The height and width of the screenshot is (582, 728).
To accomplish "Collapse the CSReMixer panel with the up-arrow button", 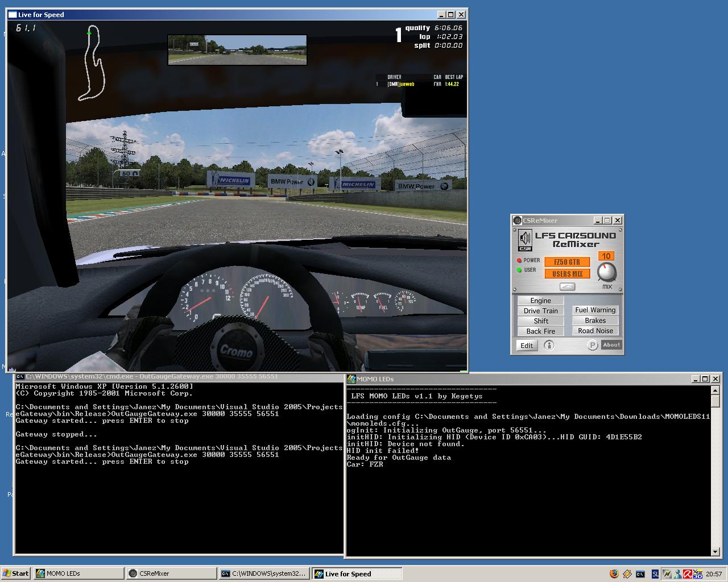I will click(567, 286).
